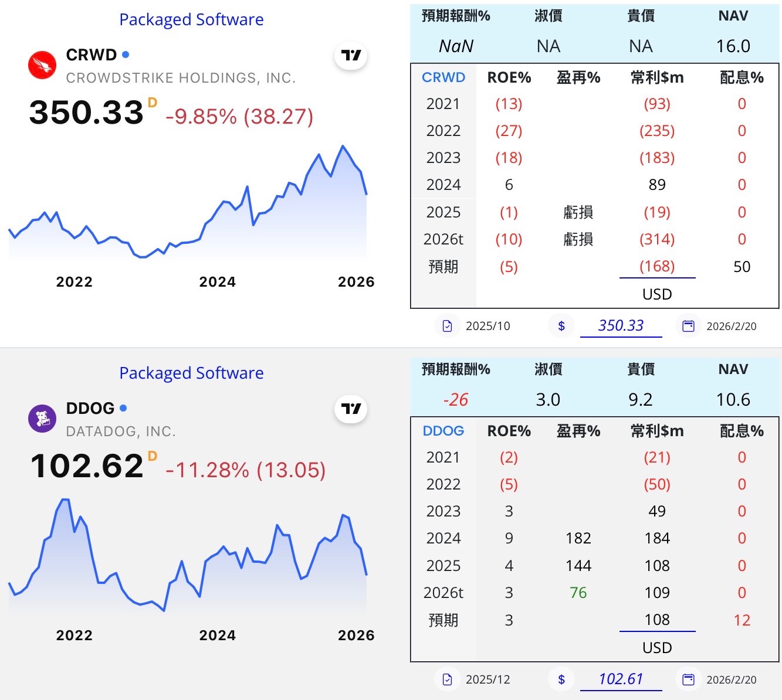Screen dimensions: 782x700
Task: Click the orange D marker beside 350.33 quote
Action: pyautogui.click(x=153, y=103)
